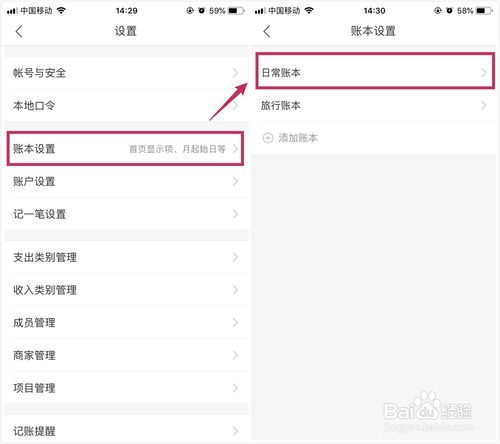Tap the plus circle icon beside 添加账本
Image resolution: width=500 pixels, height=444 pixels.
pos(268,138)
